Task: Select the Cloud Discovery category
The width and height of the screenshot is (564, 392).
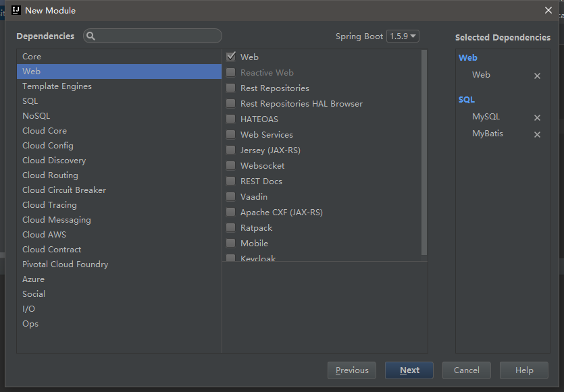Action: (x=119, y=161)
